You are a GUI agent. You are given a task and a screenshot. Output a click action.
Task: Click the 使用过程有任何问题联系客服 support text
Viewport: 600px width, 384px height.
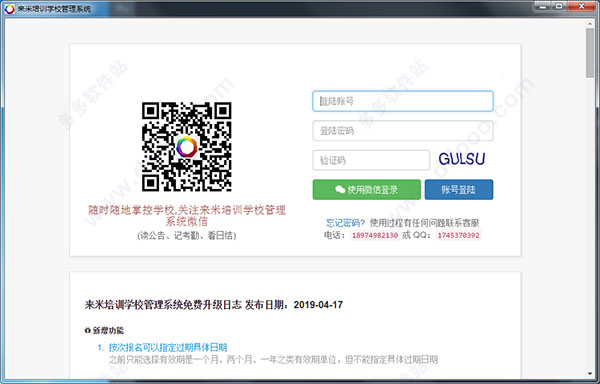click(x=424, y=223)
